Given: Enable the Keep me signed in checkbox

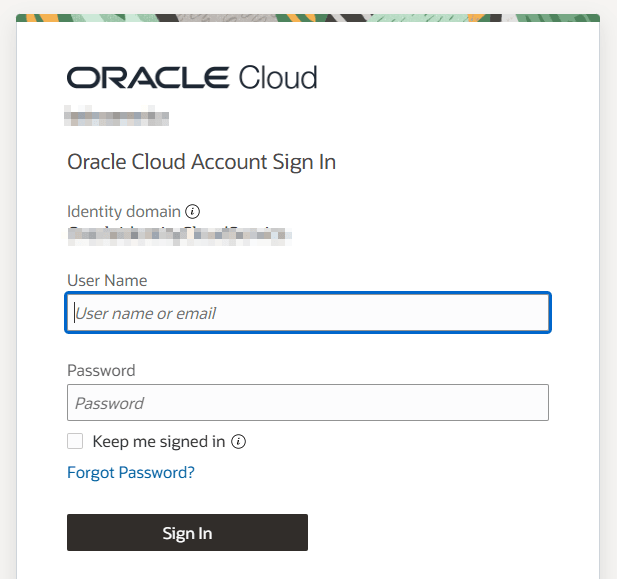Looking at the screenshot, I should click(x=75, y=441).
